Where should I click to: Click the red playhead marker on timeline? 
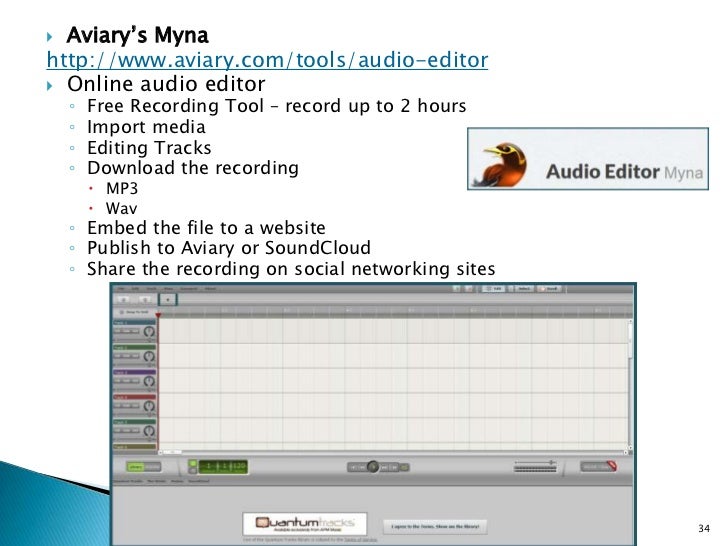point(158,315)
